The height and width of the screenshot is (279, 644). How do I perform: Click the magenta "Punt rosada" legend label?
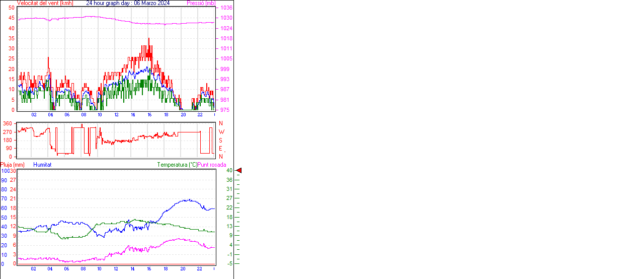(x=212, y=165)
